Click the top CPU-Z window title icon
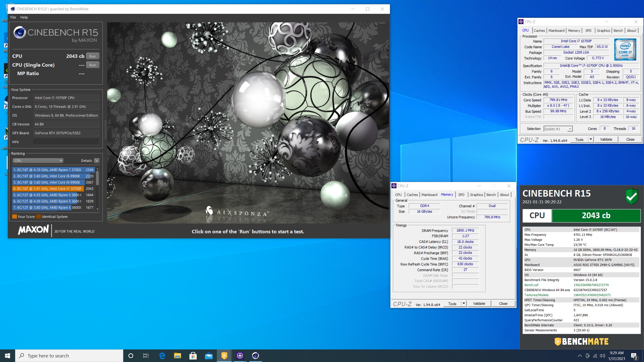Screen dimensions: 644x362 tap(521, 22)
